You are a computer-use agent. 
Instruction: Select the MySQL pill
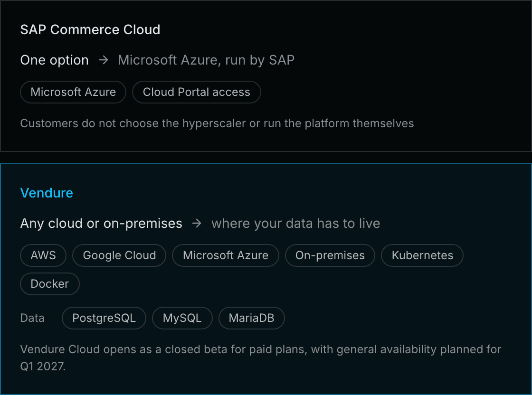coord(182,318)
